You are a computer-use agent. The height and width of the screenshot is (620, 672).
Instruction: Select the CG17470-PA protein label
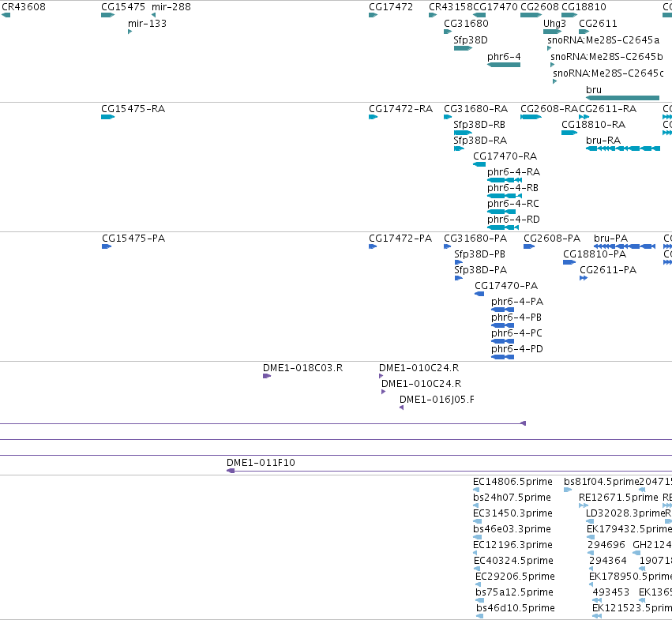pyautogui.click(x=506, y=286)
